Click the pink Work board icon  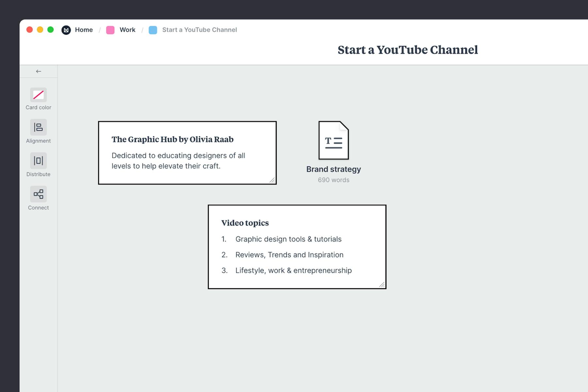click(x=110, y=30)
